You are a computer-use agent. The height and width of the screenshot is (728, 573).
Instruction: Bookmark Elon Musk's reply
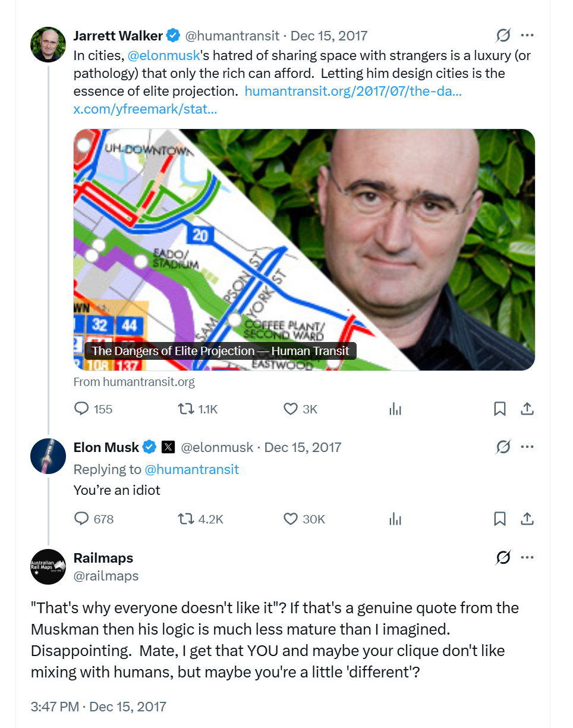500,519
